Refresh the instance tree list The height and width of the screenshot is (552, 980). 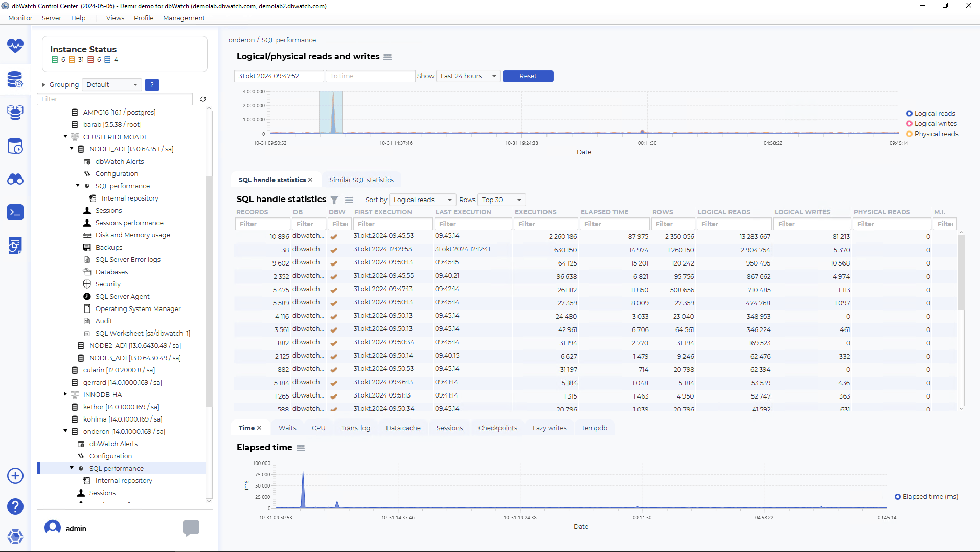point(203,99)
